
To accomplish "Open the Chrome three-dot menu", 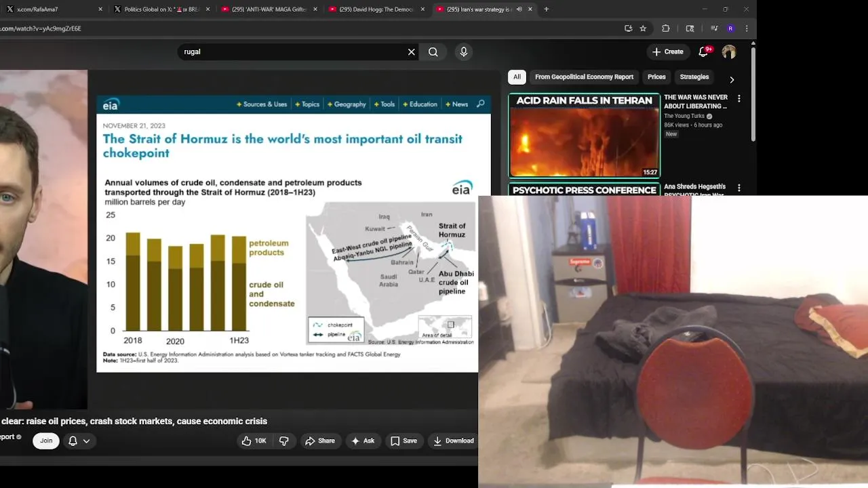I will pyautogui.click(x=747, y=28).
